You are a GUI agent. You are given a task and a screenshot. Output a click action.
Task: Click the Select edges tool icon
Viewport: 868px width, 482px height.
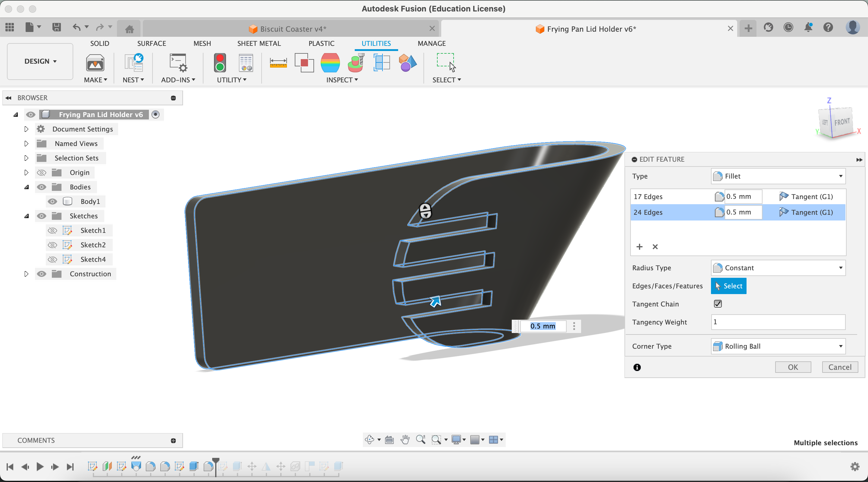(728, 286)
